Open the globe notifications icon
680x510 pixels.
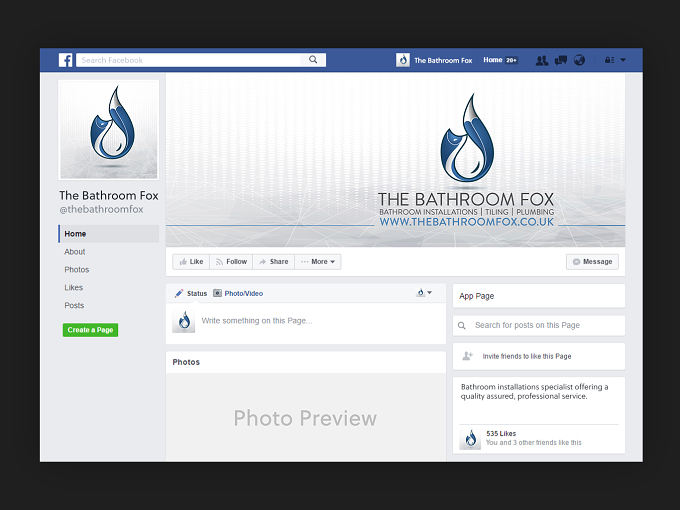[x=579, y=60]
